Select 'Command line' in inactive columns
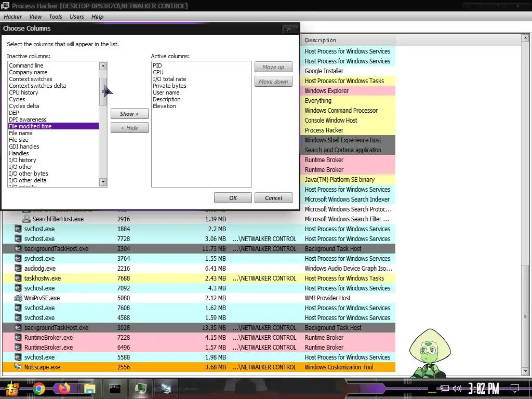The image size is (532, 399). click(26, 65)
